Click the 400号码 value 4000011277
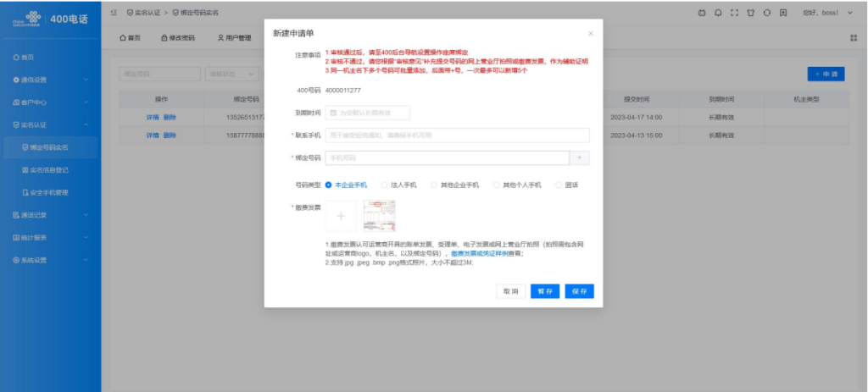 pyautogui.click(x=343, y=90)
